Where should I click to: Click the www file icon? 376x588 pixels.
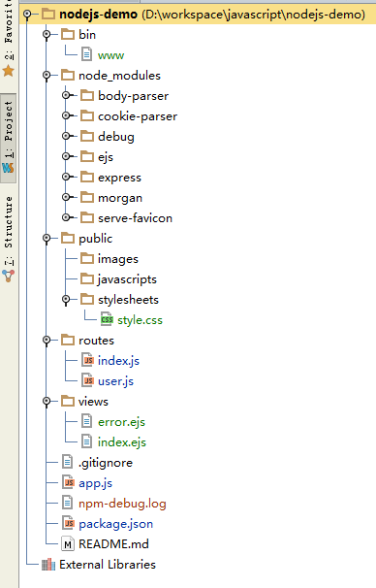(86, 54)
